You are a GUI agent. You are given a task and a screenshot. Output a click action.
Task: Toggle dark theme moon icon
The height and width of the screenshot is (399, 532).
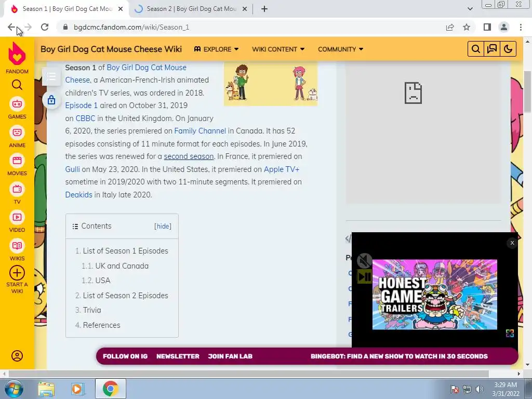pyautogui.click(x=508, y=49)
